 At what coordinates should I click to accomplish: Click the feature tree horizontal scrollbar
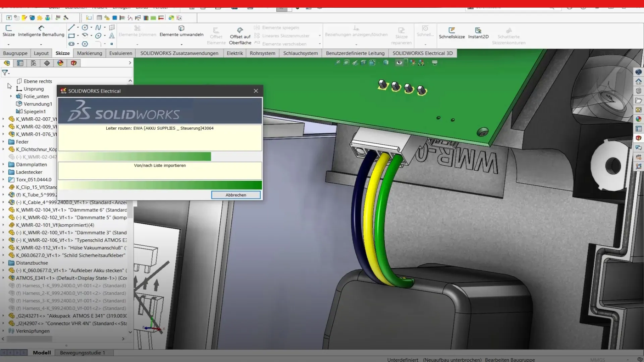point(30,339)
